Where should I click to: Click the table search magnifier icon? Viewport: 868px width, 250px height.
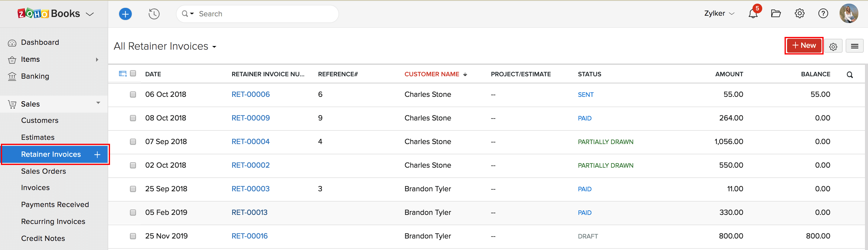[850, 74]
